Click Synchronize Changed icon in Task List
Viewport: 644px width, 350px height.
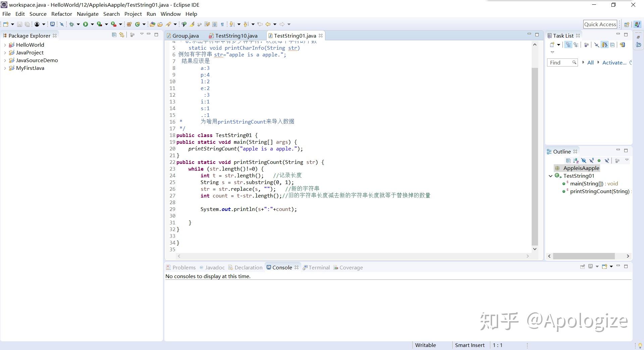[x=623, y=45]
